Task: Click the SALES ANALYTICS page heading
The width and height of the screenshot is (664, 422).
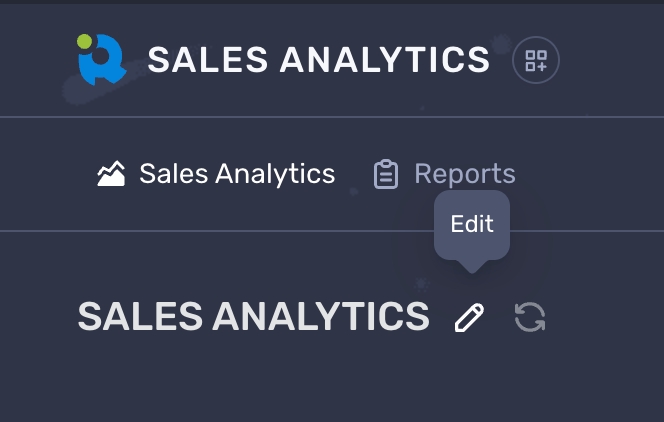Action: [x=253, y=317]
